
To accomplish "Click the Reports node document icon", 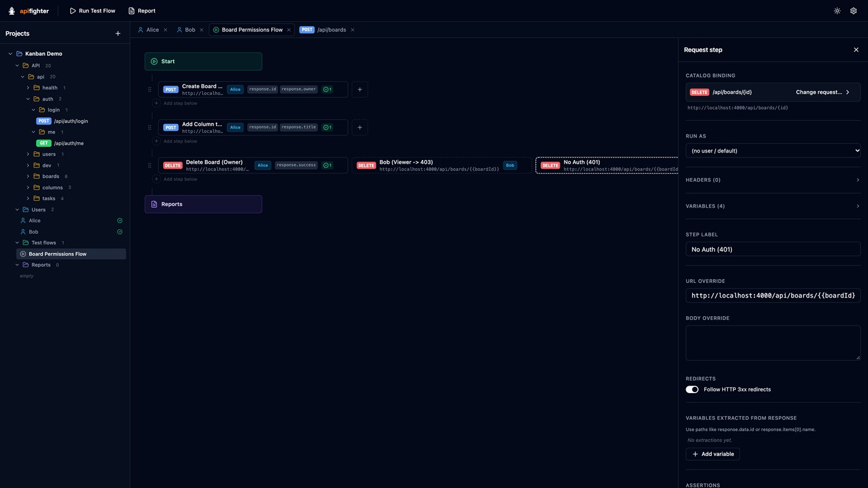I will point(154,204).
